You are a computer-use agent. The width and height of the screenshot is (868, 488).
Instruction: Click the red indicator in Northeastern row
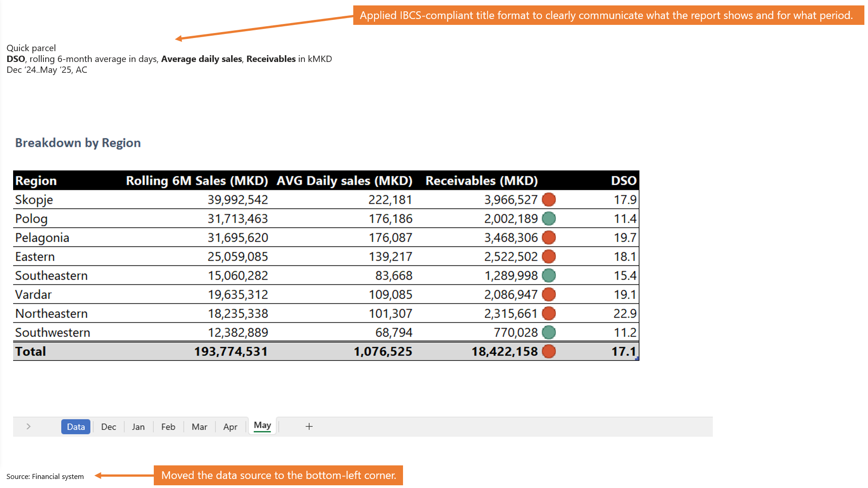pos(549,313)
